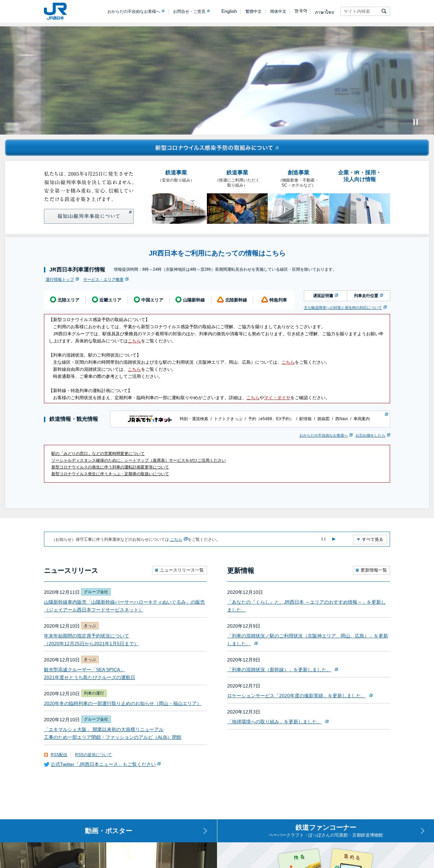Image resolution: width=434 pixels, height=868 pixels.
Task: Switch language to Thai
Action: [x=324, y=12]
